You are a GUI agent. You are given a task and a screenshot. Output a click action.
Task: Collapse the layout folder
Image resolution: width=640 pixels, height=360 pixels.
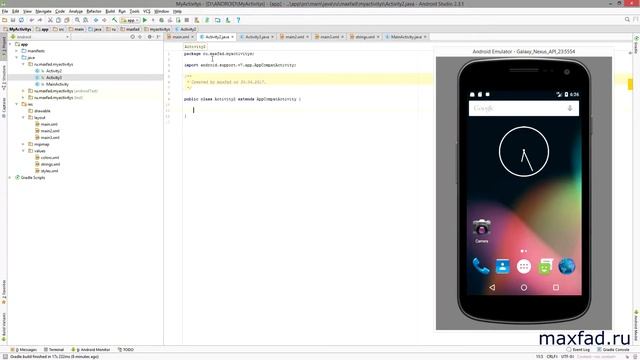click(23, 118)
